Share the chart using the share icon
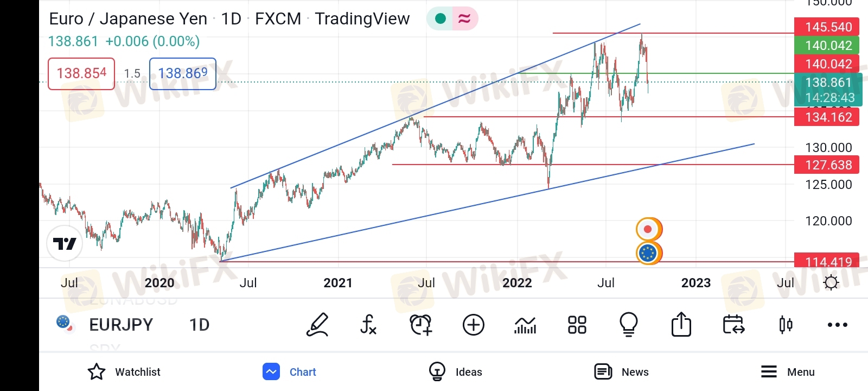 tap(681, 324)
